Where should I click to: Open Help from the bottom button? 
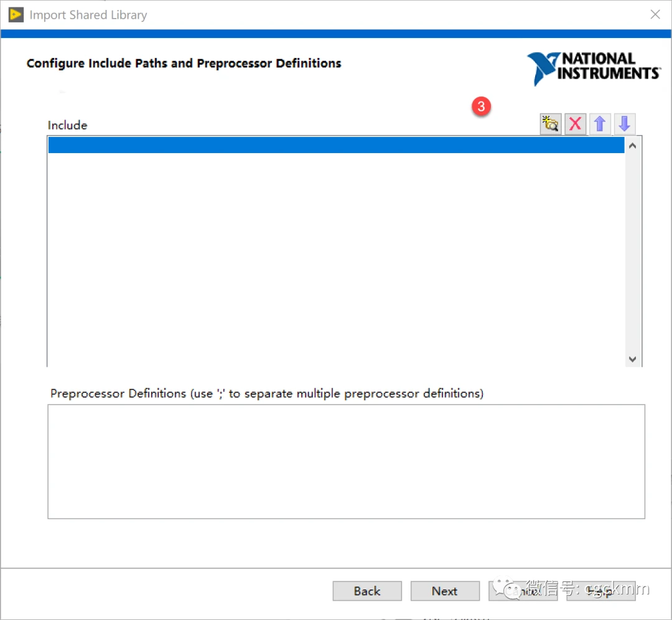pos(600,591)
